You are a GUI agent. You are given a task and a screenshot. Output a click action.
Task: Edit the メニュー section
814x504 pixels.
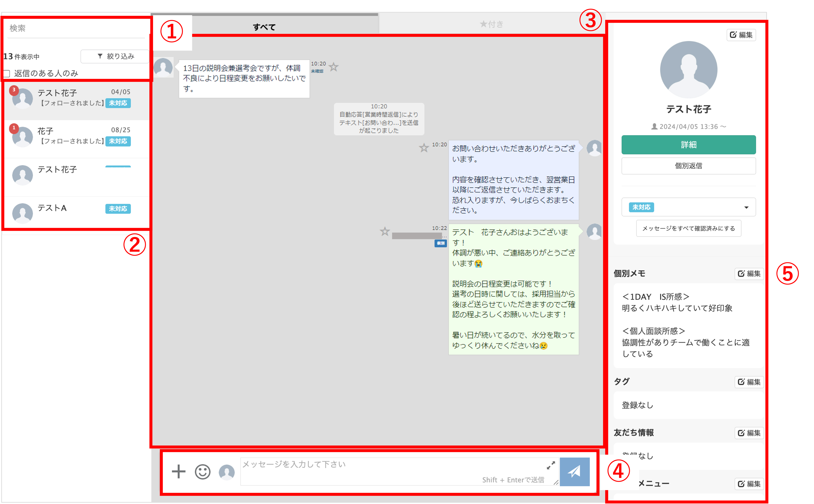(749, 484)
